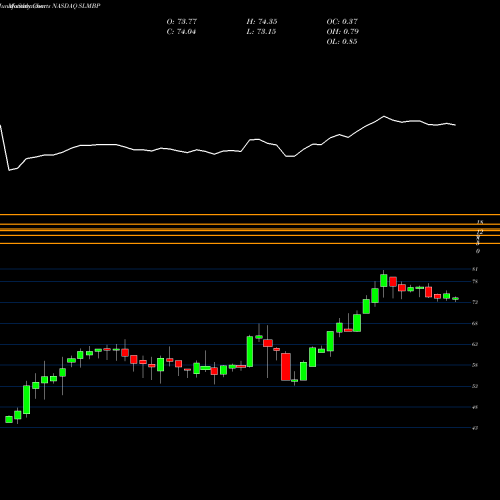Screen dimensions: 500x500
Task: Click the 68 price axis label
Action: [x=475, y=323]
